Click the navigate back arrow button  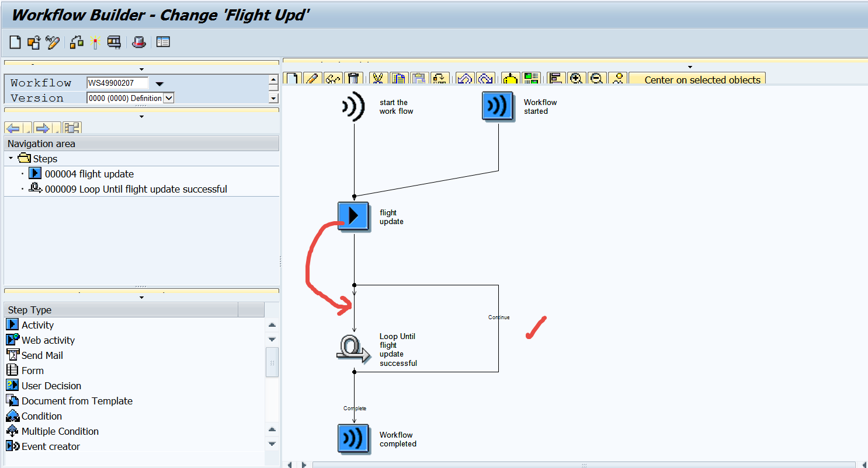13,128
